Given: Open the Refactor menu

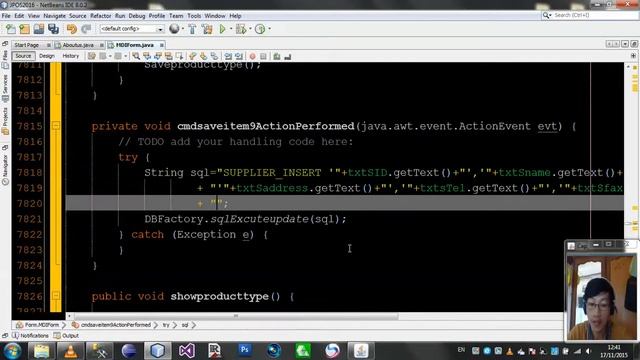Looking at the screenshot, I should coord(100,16).
